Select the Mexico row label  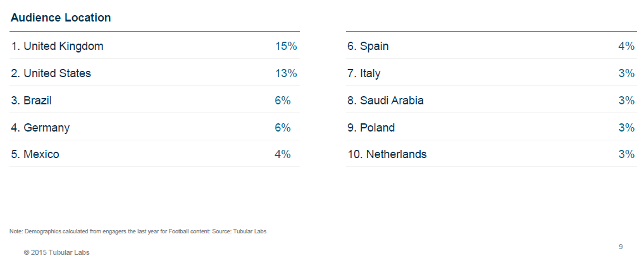(x=35, y=154)
